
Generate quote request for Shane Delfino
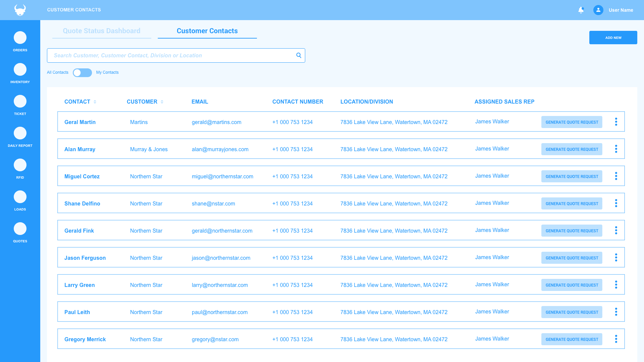(572, 203)
